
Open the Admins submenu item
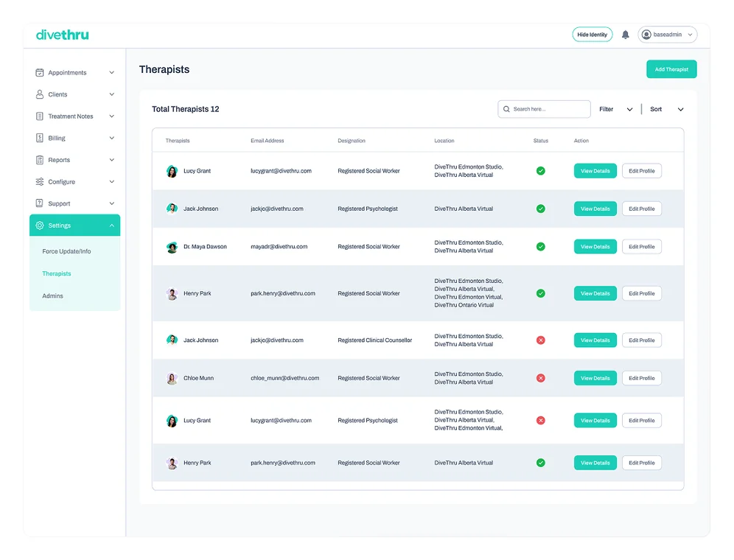point(52,296)
